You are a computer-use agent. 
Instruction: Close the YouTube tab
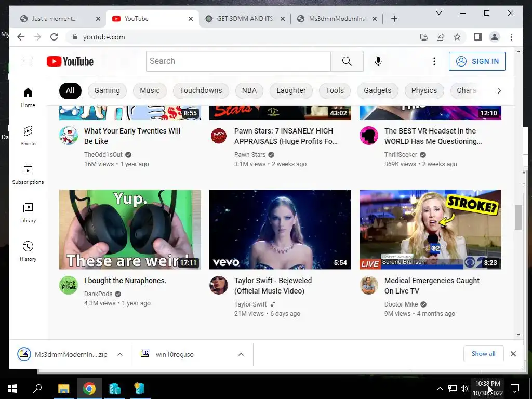pos(191,19)
